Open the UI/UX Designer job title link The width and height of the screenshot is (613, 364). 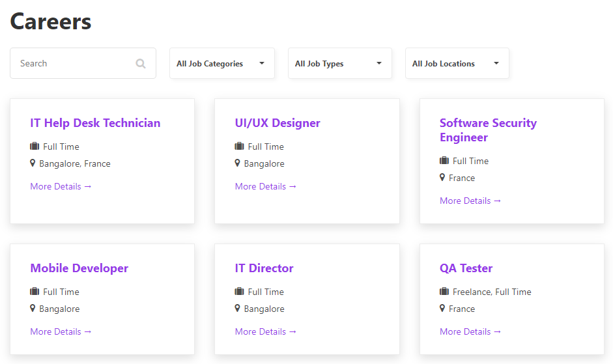(278, 123)
